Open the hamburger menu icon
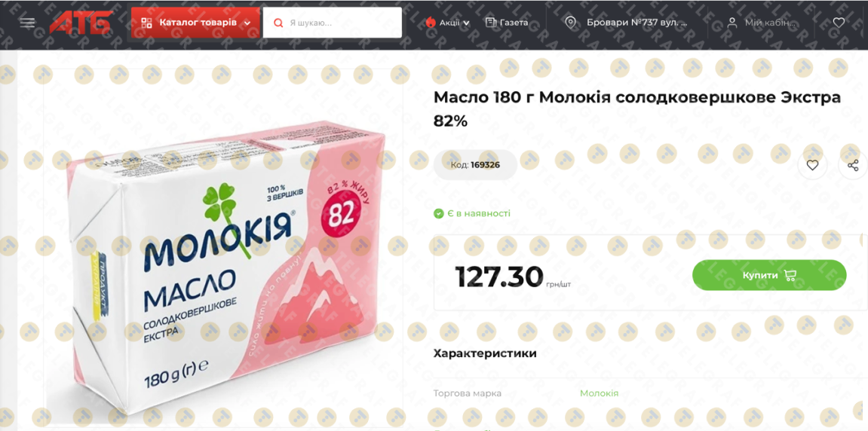Image resolution: width=868 pixels, height=431 pixels. click(x=27, y=23)
